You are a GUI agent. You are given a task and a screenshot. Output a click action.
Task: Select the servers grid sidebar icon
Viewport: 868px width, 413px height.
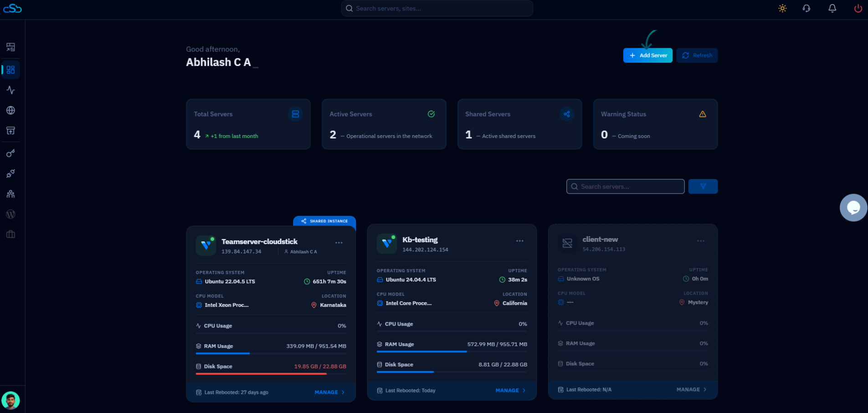[x=10, y=70]
